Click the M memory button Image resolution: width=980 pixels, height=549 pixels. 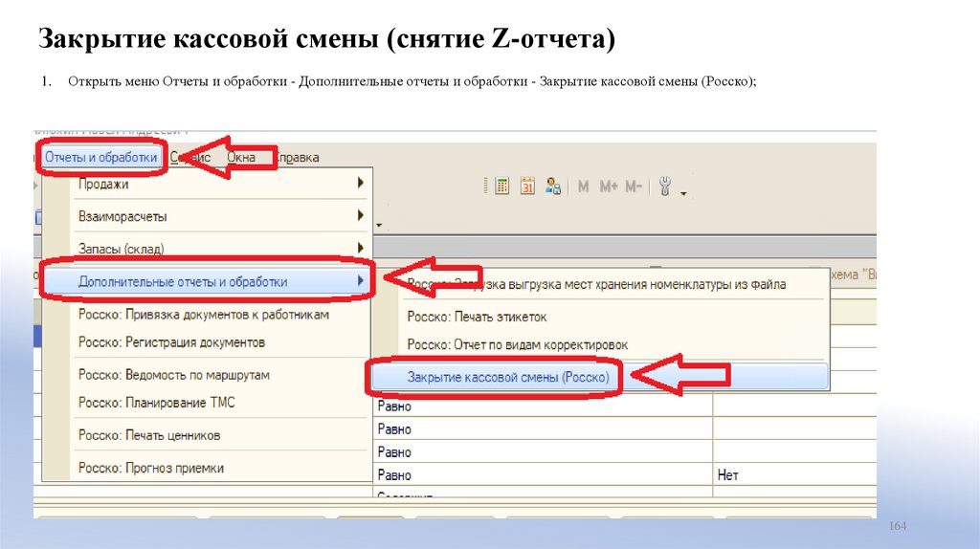tap(583, 187)
